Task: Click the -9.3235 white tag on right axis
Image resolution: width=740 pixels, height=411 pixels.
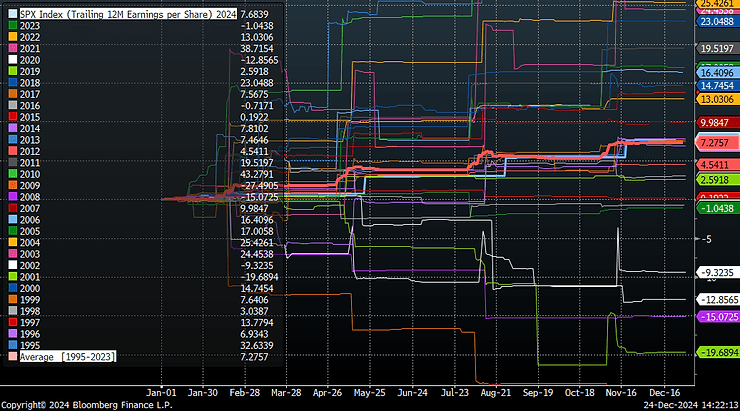Action: (x=717, y=272)
